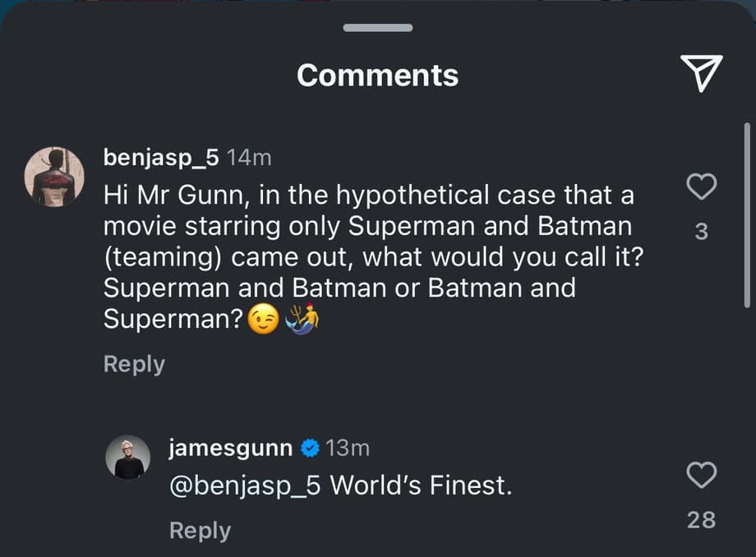The image size is (756, 557).
Task: Tap the 13m timestamp on reply
Action: 348,448
